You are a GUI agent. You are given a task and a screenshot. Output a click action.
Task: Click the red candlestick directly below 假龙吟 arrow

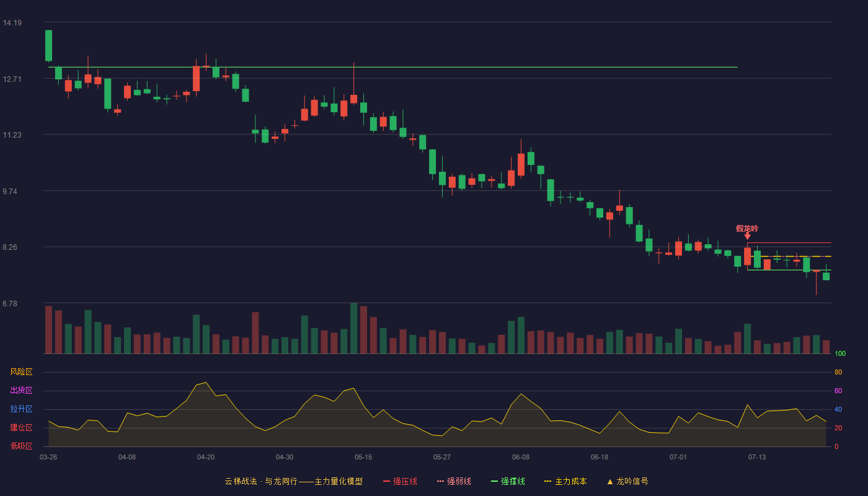point(747,257)
